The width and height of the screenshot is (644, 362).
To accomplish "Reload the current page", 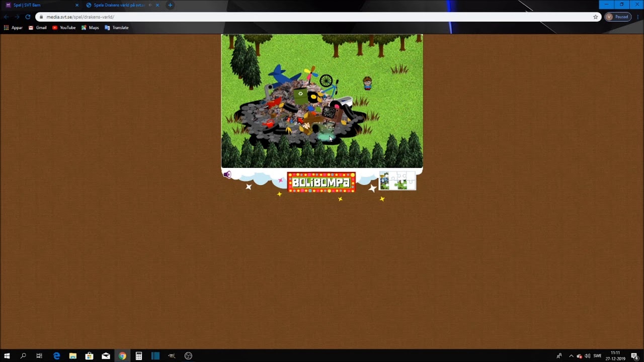I will (28, 17).
